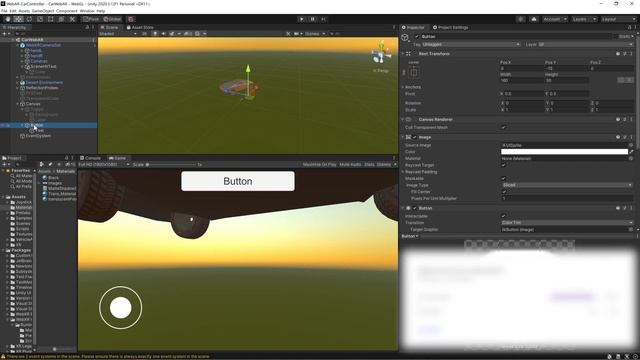Switch to the Asset Store tab
The height and width of the screenshot is (360, 640).
[x=140, y=27]
